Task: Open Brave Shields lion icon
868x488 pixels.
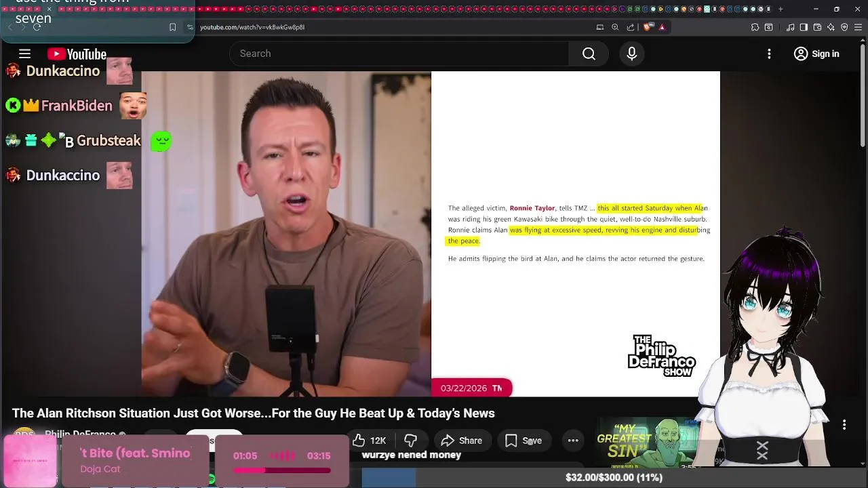Action: click(x=648, y=27)
